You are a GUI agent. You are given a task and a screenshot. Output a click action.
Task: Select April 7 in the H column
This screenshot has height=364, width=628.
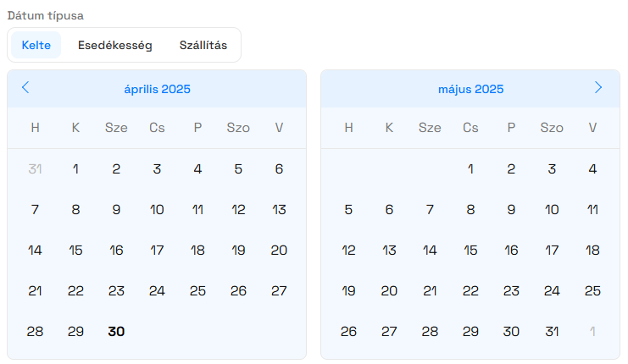pyautogui.click(x=36, y=210)
